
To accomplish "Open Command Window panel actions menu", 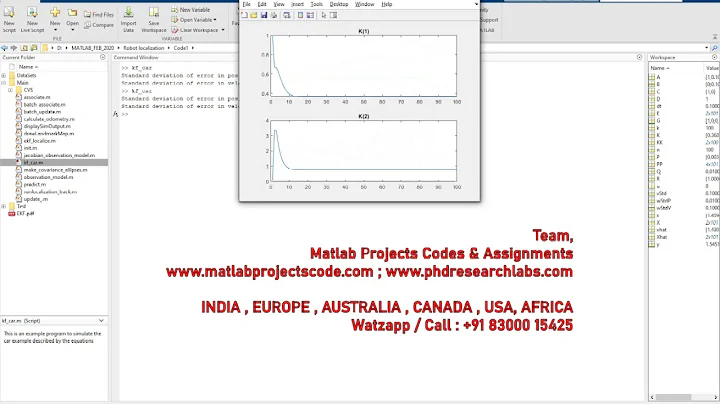I will 640,57.
